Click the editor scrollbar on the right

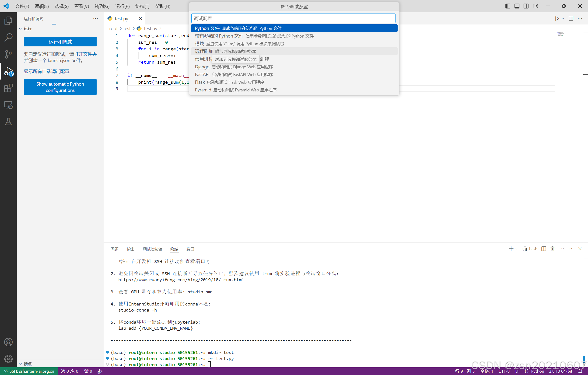click(x=585, y=74)
